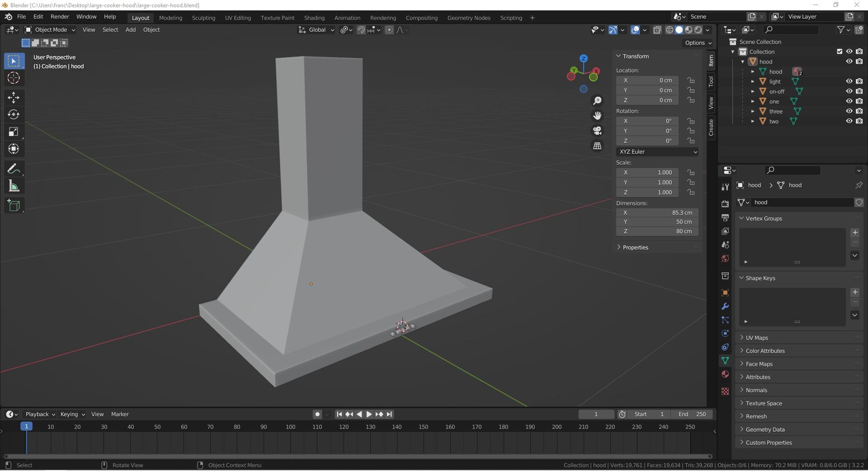Click frame 100 on the timeline ruler
This screenshot has height=471, width=868.
pos(290,427)
